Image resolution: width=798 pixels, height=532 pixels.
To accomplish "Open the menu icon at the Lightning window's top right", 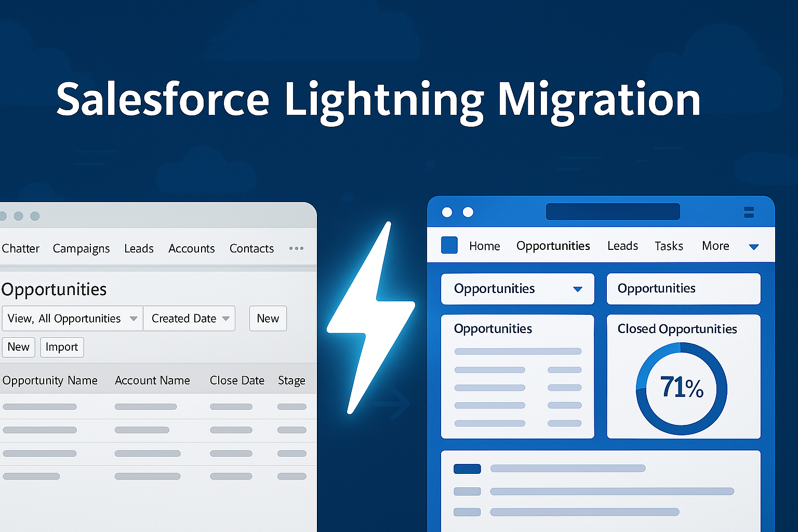I will coord(749,212).
